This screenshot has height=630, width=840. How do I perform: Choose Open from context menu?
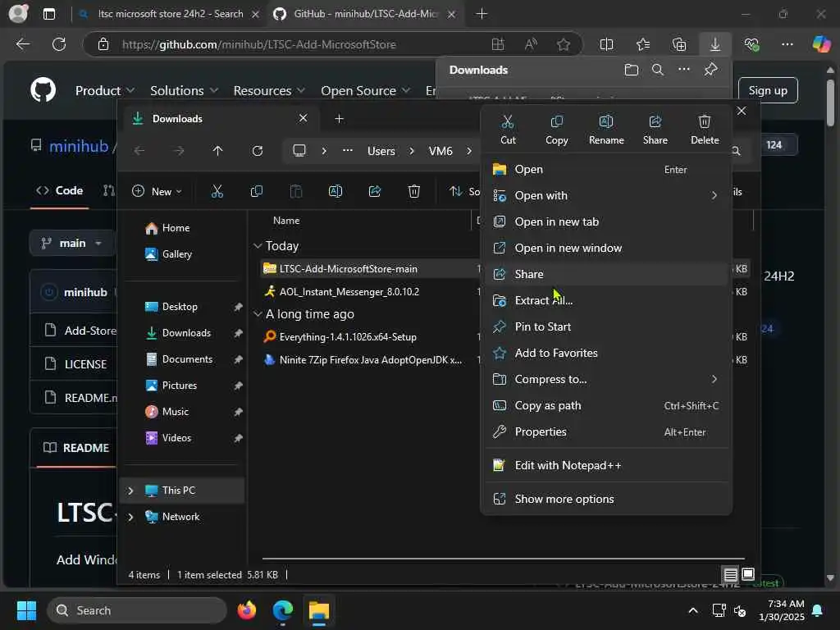point(606,169)
